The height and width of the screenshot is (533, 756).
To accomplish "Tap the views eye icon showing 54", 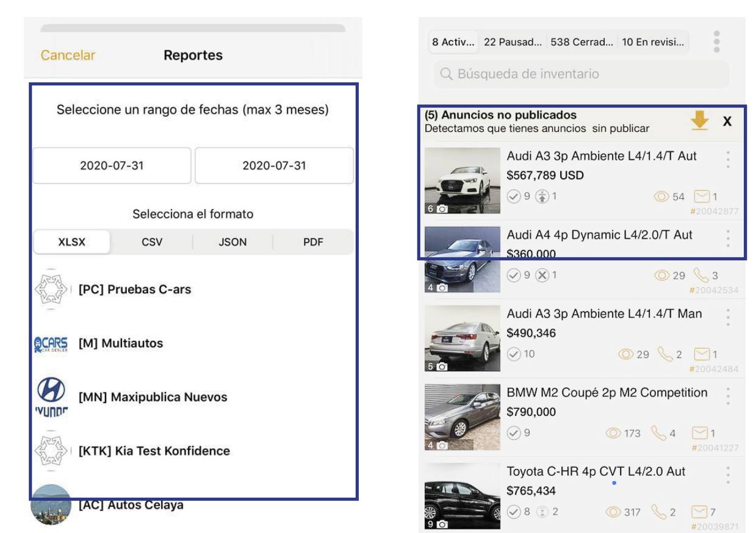I will [661, 196].
